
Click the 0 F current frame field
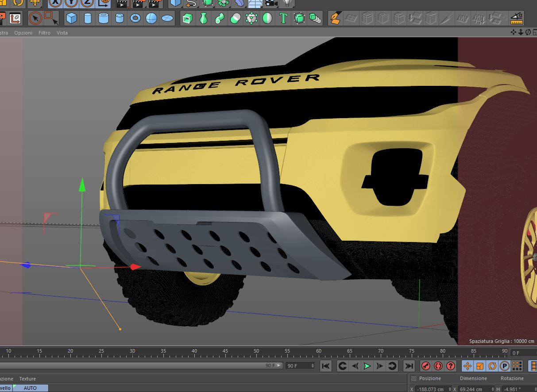pyautogui.click(x=523, y=353)
